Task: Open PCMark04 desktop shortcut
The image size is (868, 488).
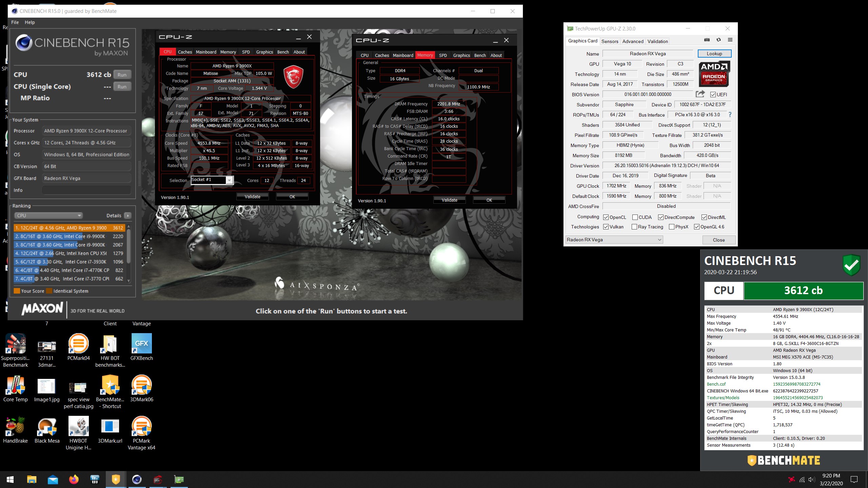Action: pyautogui.click(x=79, y=347)
